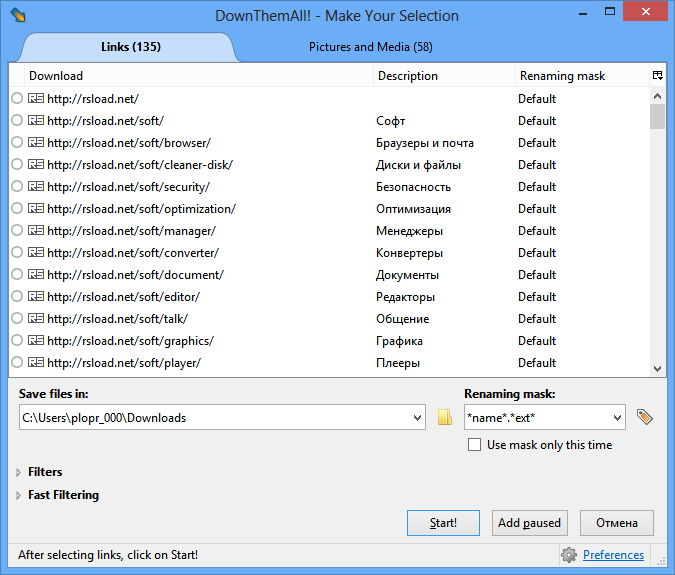Open the column picker icon in list header
675x575 pixels.
click(x=657, y=75)
